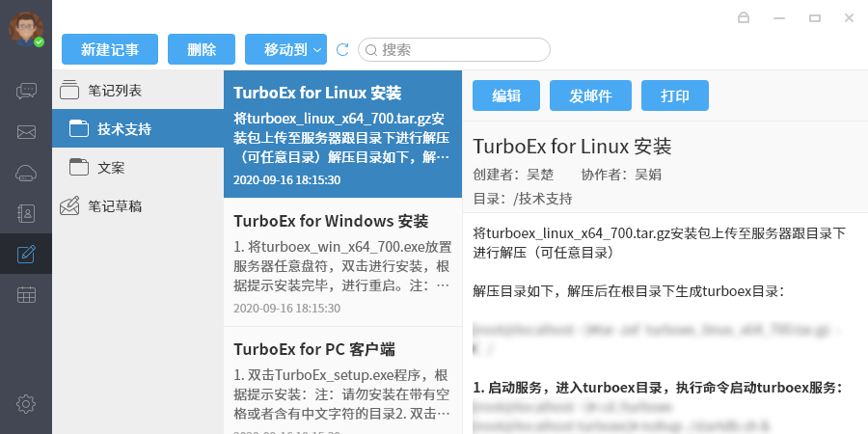This screenshot has height=434, width=868.
Task: Open the calendar grid sidebar icon
Action: click(x=26, y=295)
